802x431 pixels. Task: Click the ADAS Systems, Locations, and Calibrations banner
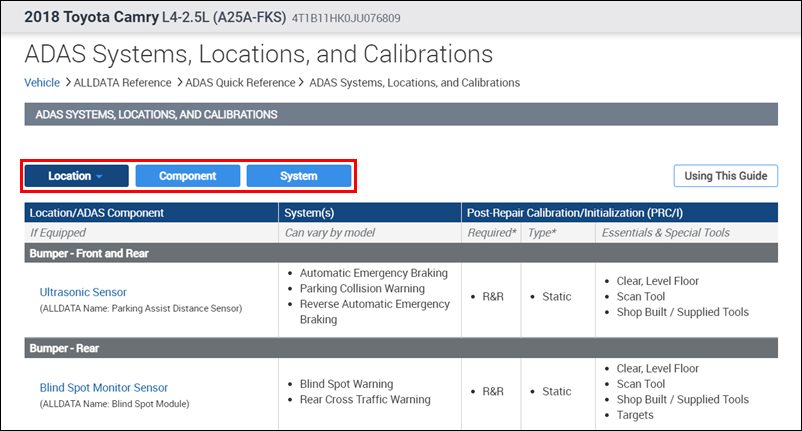point(401,114)
